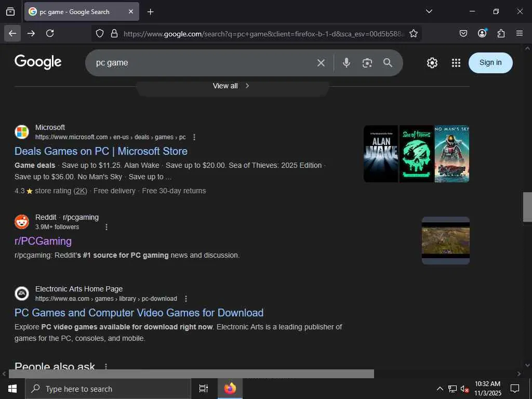Open network status tray icon

(453, 389)
